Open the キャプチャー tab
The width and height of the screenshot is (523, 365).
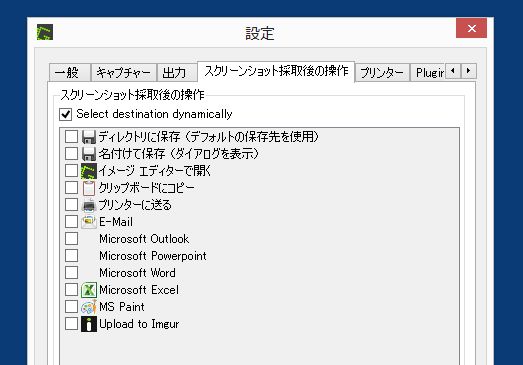pyautogui.click(x=124, y=72)
